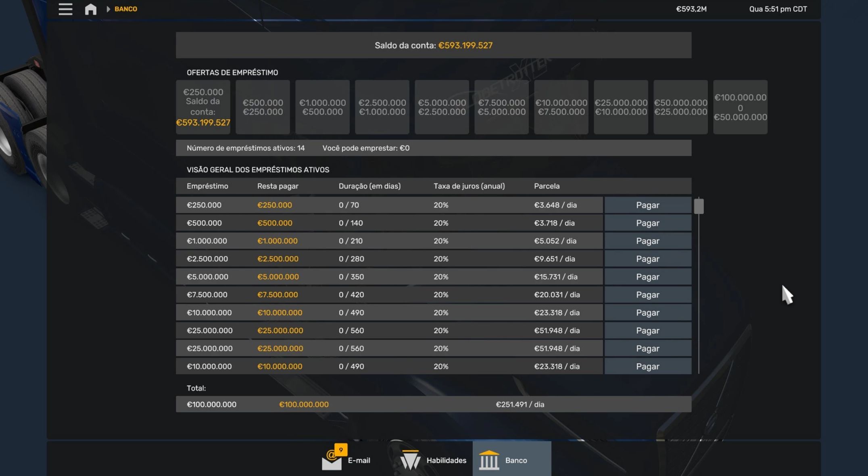Choose the €1.000.000 loan offer tile
868x476 pixels.
322,107
